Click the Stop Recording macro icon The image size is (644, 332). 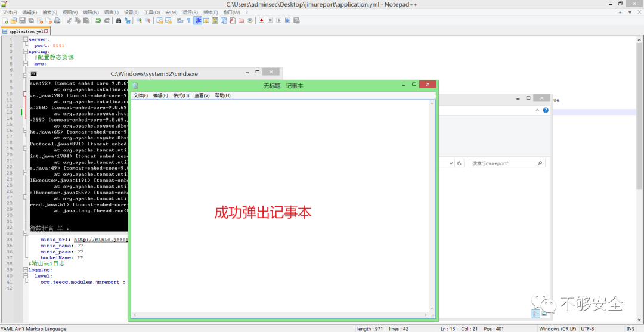270,20
